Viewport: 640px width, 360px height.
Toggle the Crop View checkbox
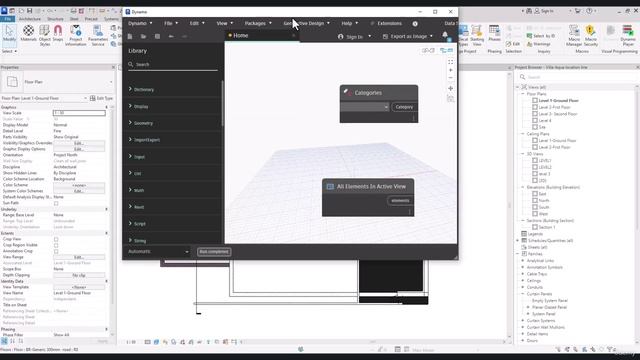tap(56, 239)
